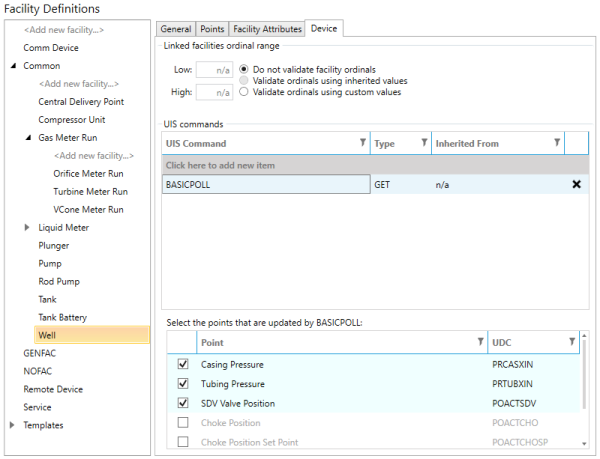Image resolution: width=600 pixels, height=459 pixels.
Task: Check Choke Position Set Point checkbox
Action: tap(183, 442)
